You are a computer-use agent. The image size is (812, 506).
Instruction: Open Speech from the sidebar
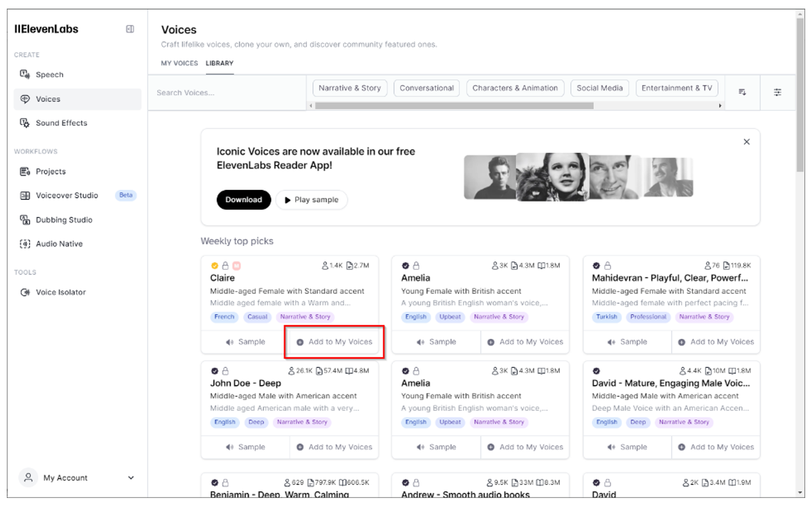pyautogui.click(x=77, y=75)
